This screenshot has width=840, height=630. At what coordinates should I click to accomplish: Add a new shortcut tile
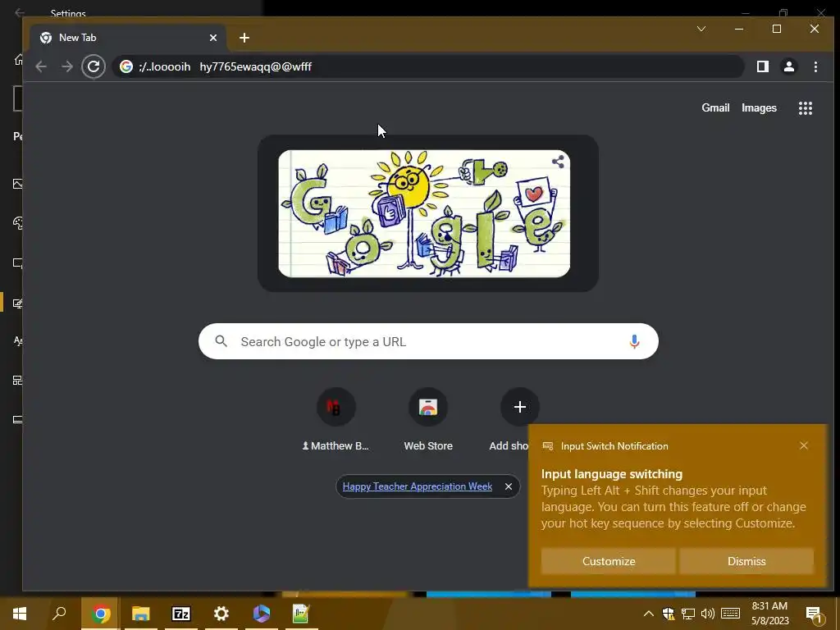coord(519,408)
